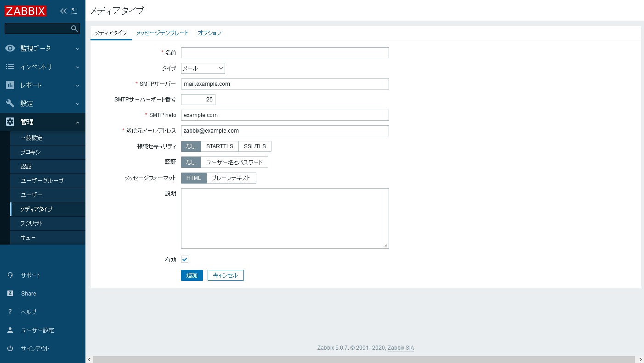Switch to the メッセージテンプレート tab
This screenshot has width=644, height=363.
(x=162, y=33)
